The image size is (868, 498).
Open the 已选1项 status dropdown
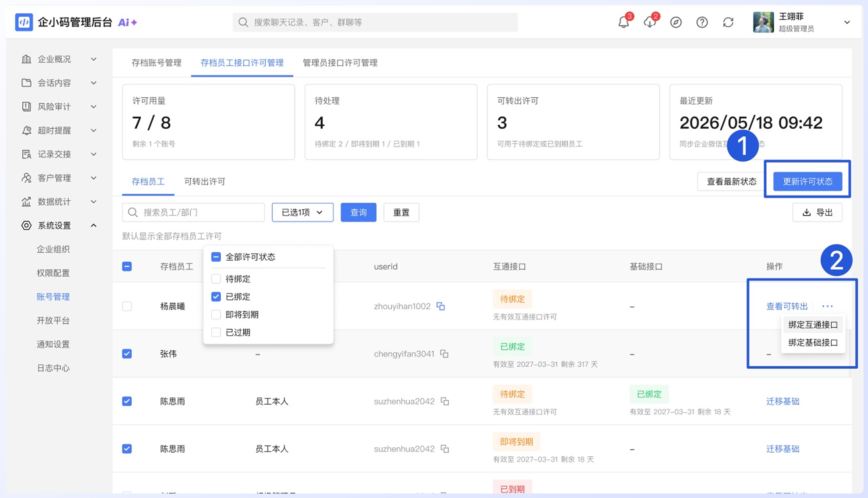[x=302, y=212]
